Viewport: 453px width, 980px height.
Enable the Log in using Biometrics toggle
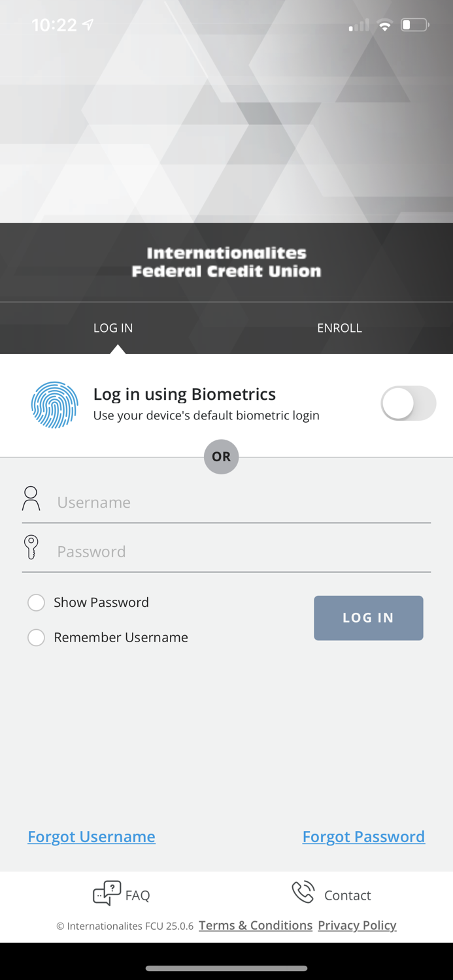(x=408, y=404)
